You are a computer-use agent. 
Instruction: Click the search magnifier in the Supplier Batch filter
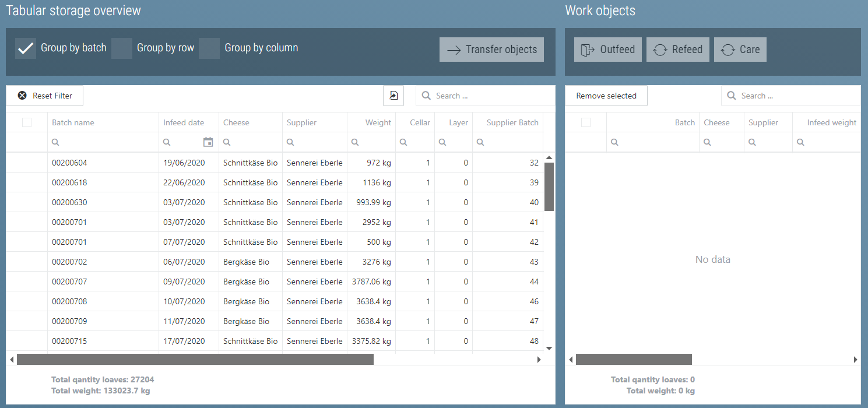480,142
